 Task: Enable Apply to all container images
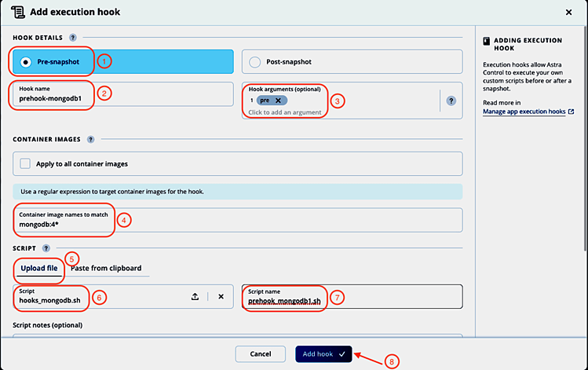tap(26, 163)
